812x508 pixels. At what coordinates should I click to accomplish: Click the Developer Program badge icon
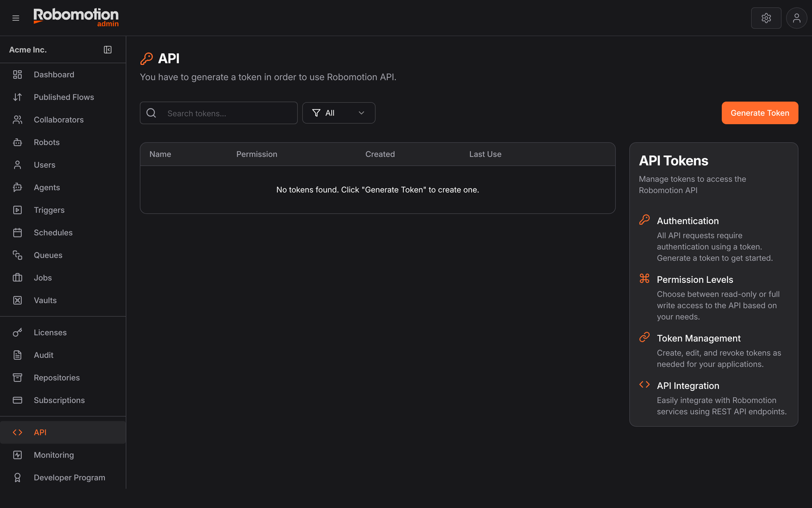tap(17, 478)
